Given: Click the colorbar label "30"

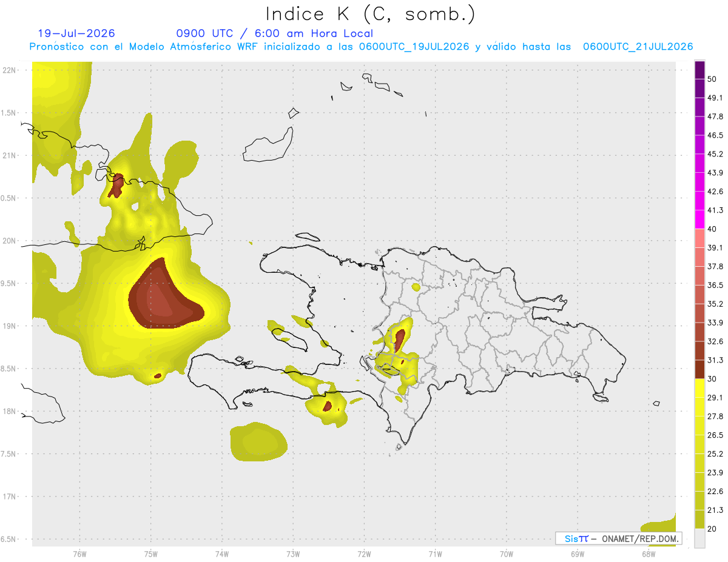Looking at the screenshot, I should click(712, 379).
